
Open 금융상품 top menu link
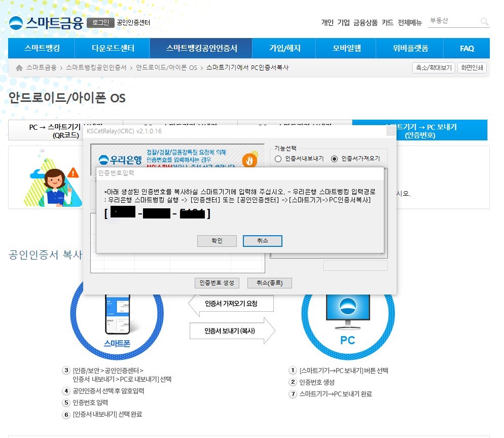[366, 22]
